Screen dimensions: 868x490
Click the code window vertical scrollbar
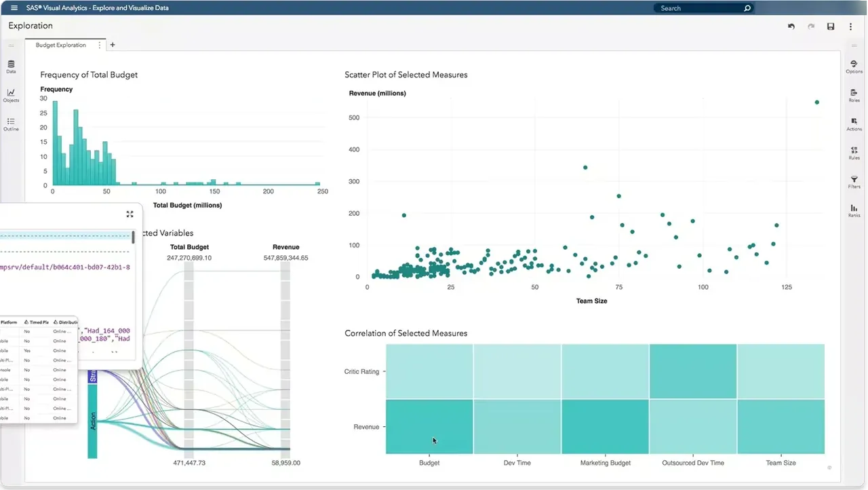tap(133, 236)
